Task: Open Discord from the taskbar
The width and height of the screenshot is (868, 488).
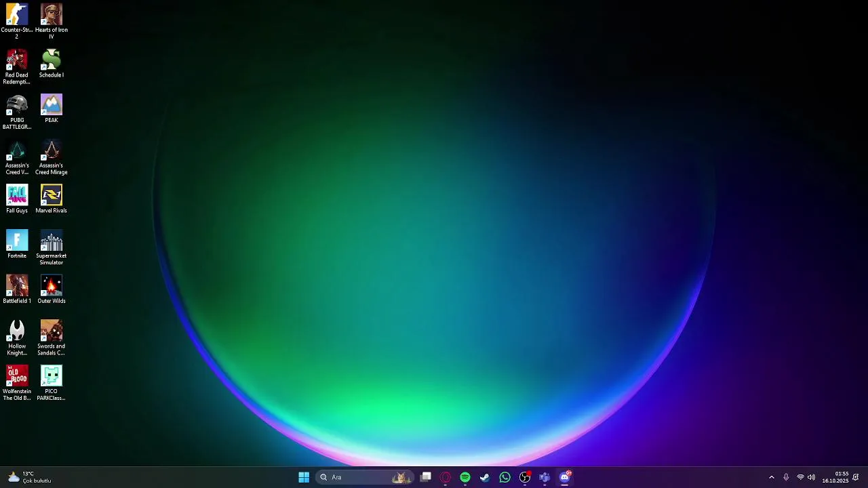Action: click(x=565, y=477)
